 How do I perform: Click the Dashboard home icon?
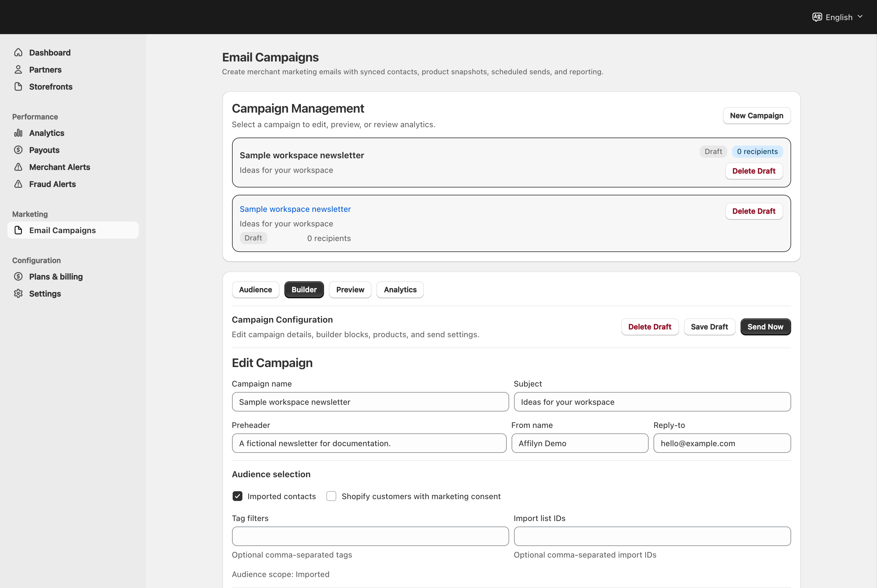tap(18, 52)
